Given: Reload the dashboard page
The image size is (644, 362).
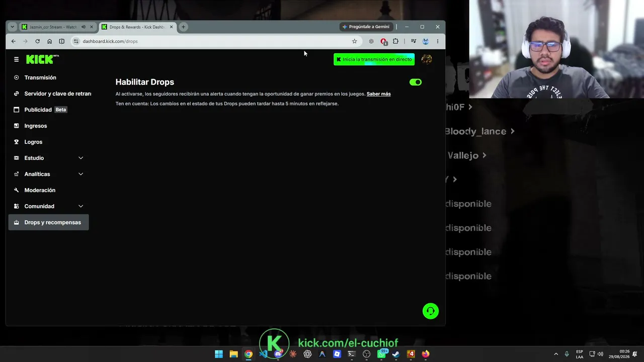Looking at the screenshot, I should pyautogui.click(x=37, y=41).
